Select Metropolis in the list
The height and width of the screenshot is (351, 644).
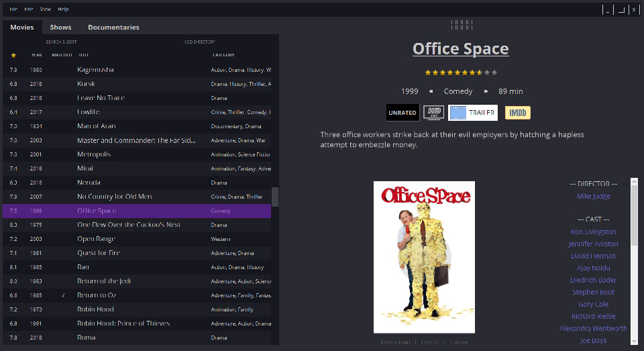(x=137, y=154)
